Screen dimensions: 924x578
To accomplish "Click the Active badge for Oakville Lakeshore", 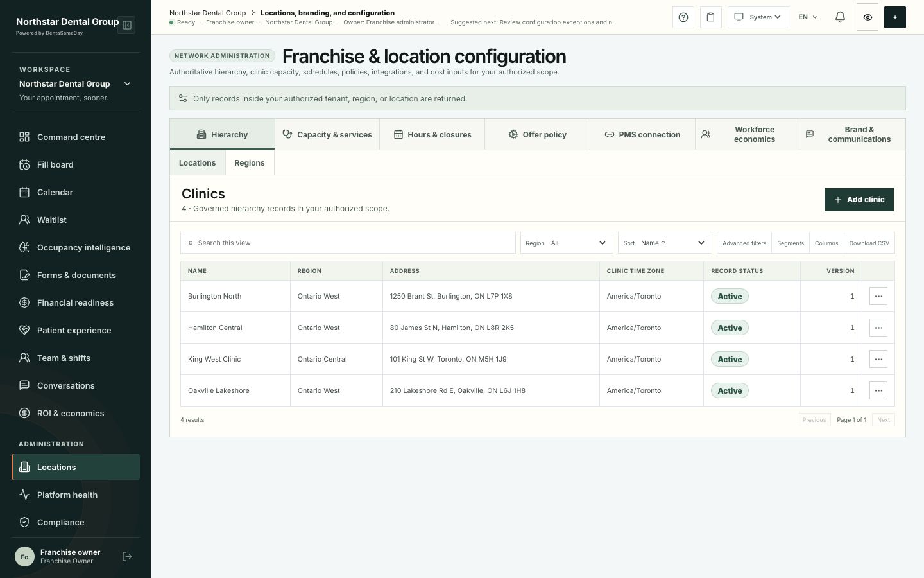I will pyautogui.click(x=730, y=390).
